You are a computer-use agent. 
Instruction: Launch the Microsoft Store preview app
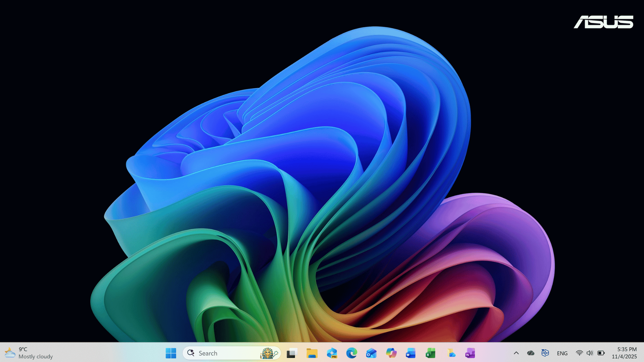coord(332,353)
